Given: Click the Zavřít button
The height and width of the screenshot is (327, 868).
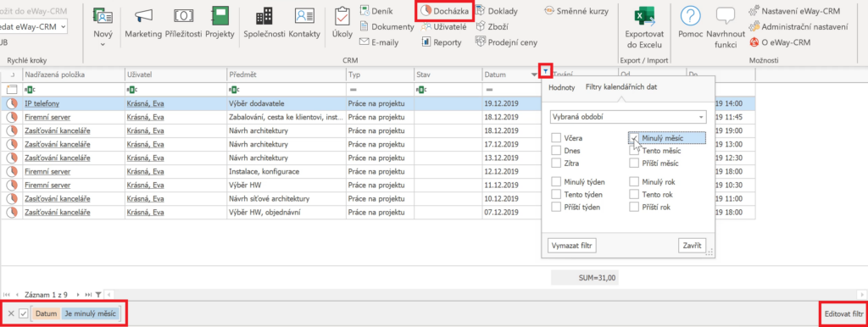Looking at the screenshot, I should point(692,245).
